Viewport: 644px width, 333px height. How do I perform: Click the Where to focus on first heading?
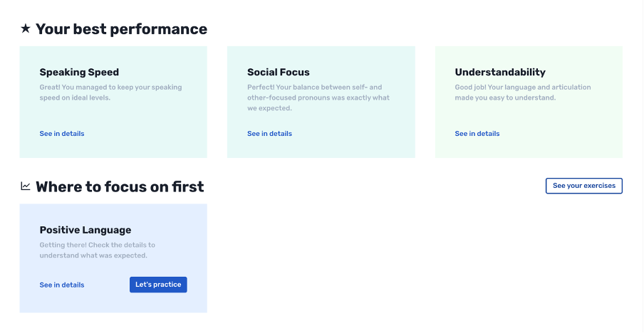click(120, 186)
